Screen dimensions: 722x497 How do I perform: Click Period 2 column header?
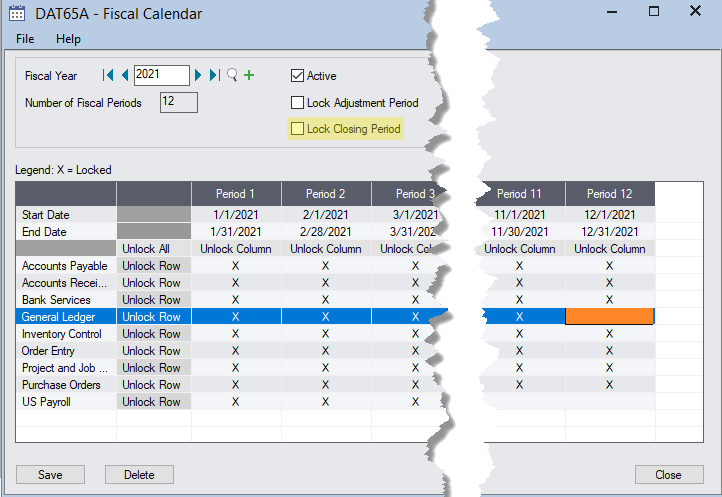pyautogui.click(x=326, y=194)
